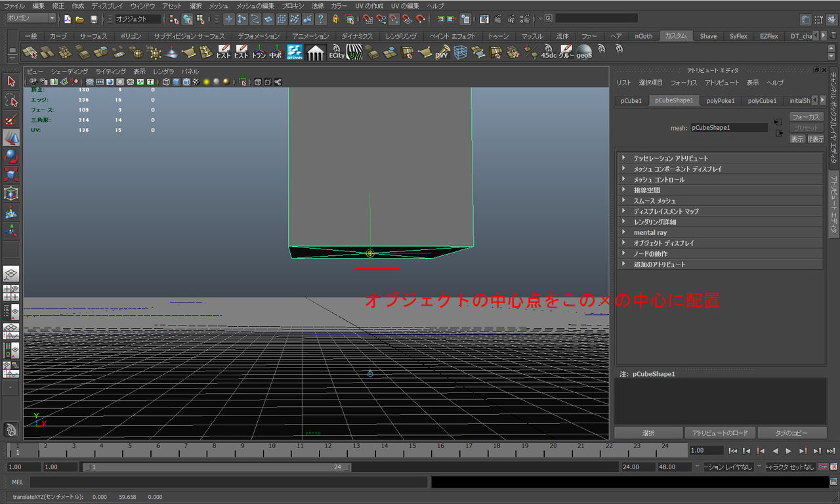840x504 pixels.
Task: Click the 選択 button at Attribute Editor bottom
Action: tap(648, 432)
